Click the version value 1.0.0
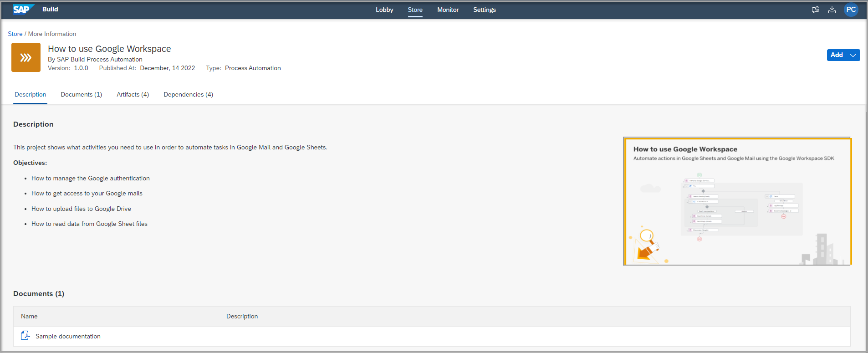 tap(81, 68)
